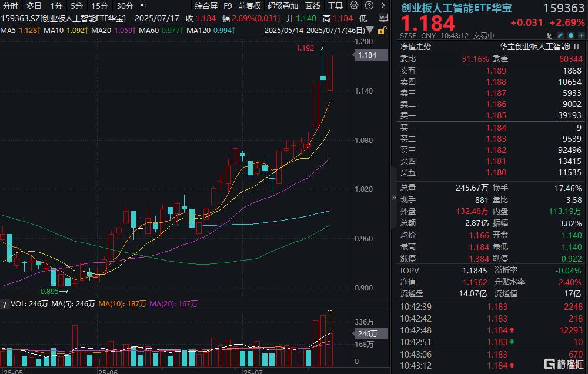Select the 15分 period tab

[x=100, y=6]
